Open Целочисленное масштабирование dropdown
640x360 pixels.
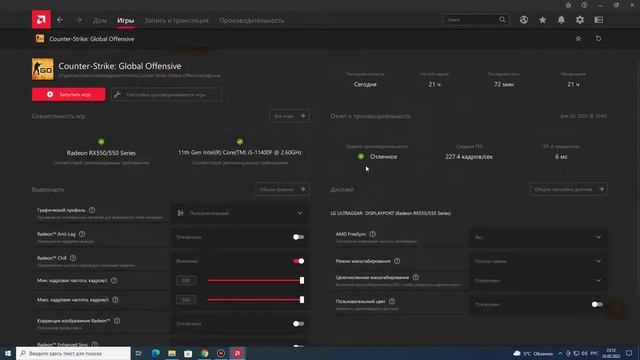[539, 280]
